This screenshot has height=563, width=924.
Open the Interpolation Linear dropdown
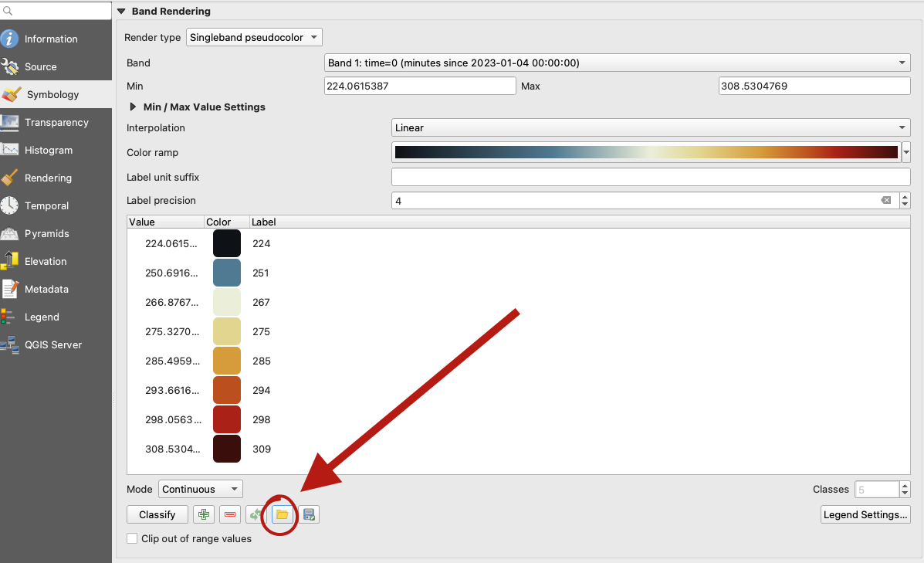pos(651,128)
